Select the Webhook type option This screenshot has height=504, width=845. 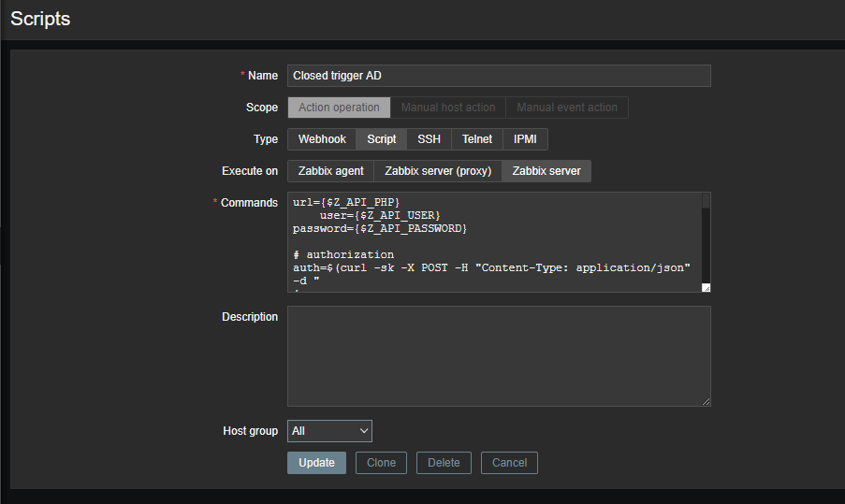[x=322, y=139]
